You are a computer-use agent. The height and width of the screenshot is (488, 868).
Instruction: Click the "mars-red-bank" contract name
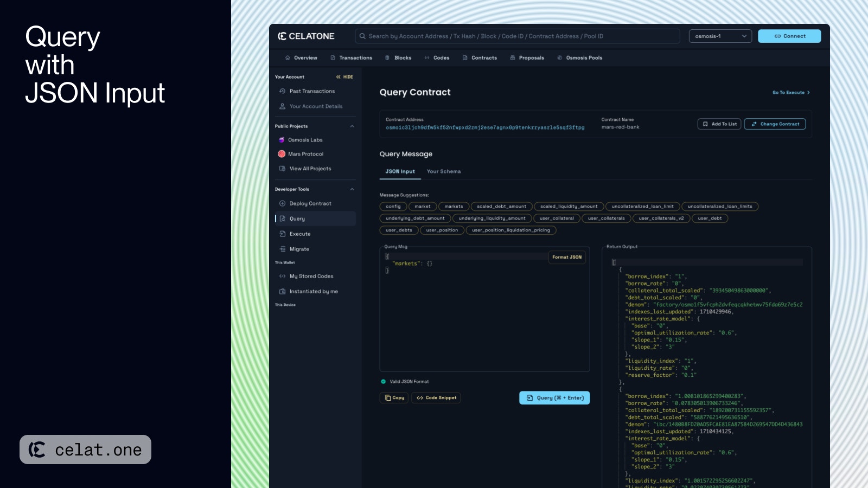point(620,127)
